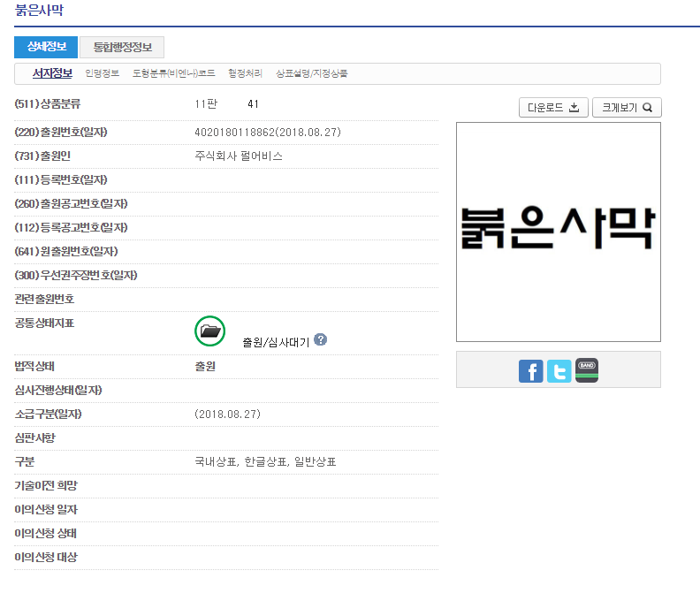The width and height of the screenshot is (700, 616).
Task: Open the 도형분류(비엔나)코드 sub-tab
Action: tap(173, 73)
